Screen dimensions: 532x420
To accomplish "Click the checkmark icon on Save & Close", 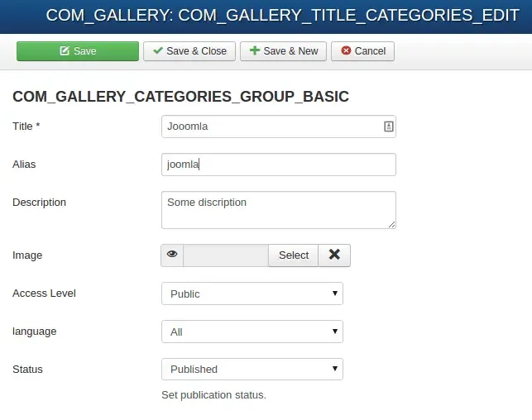I will click(x=158, y=50).
